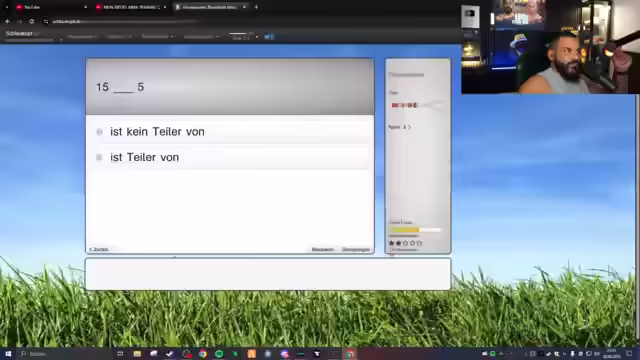The image size is (640, 360).
Task: Click the quiz time progress bar
Action: pos(417,105)
